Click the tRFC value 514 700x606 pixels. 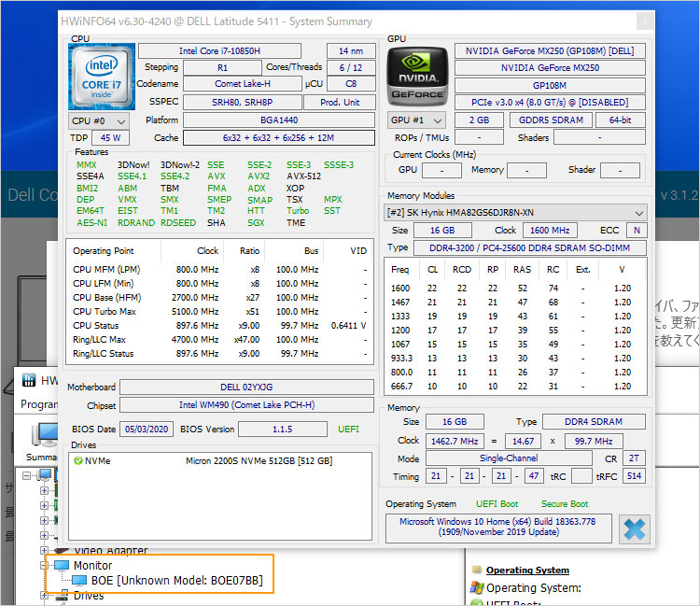[634, 476]
